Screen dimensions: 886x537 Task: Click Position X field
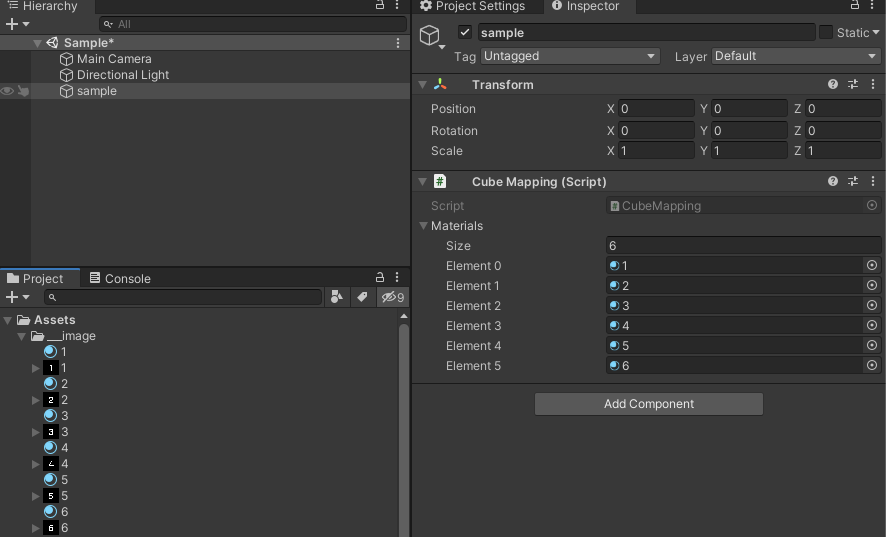656,109
